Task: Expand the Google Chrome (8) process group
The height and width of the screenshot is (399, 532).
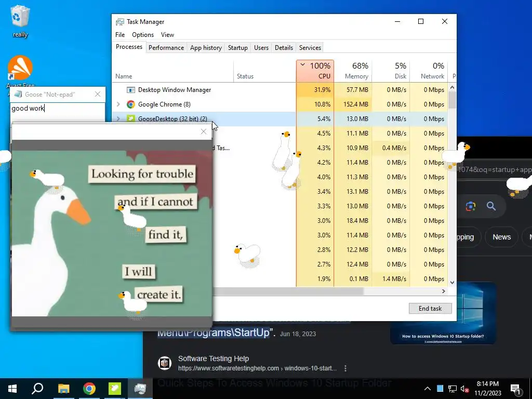Action: (118, 104)
